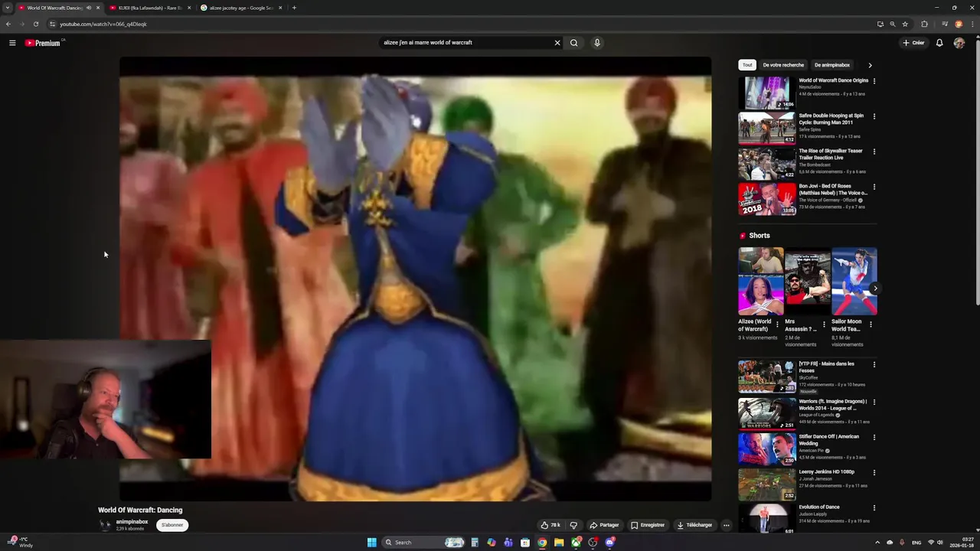Image resolution: width=980 pixels, height=551 pixels.
Task: Open Chrome three-dot menu
Action: [972, 24]
